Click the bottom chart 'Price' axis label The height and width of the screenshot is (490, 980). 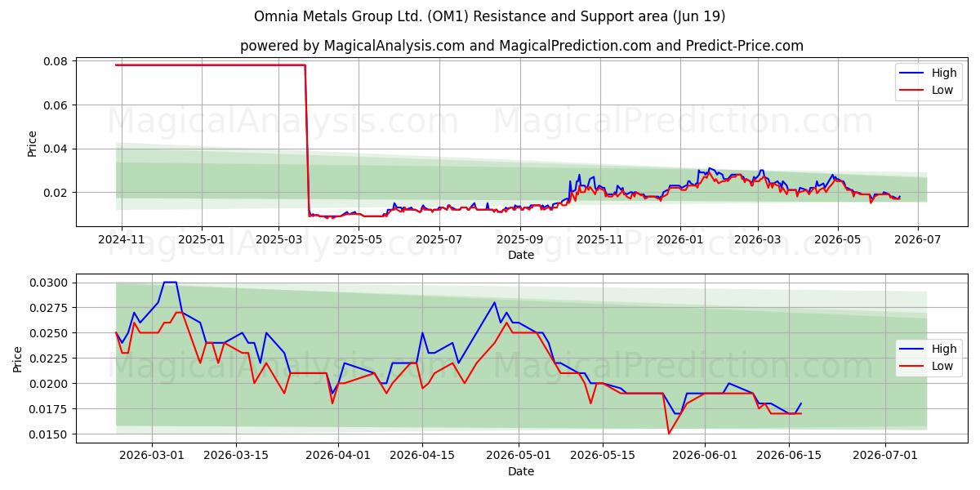[18, 359]
